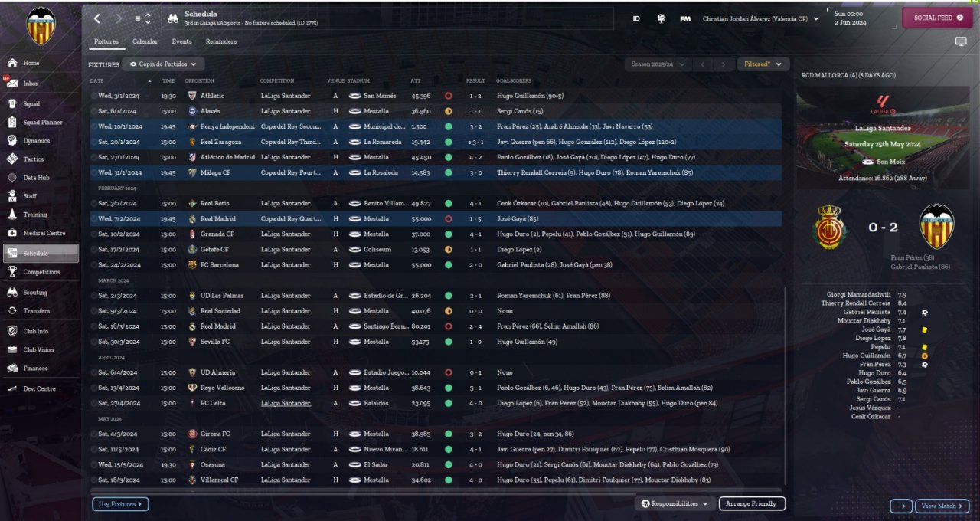This screenshot has height=521, width=980.
Task: Click the RCD Mallorca crest in match panel
Action: click(x=829, y=227)
